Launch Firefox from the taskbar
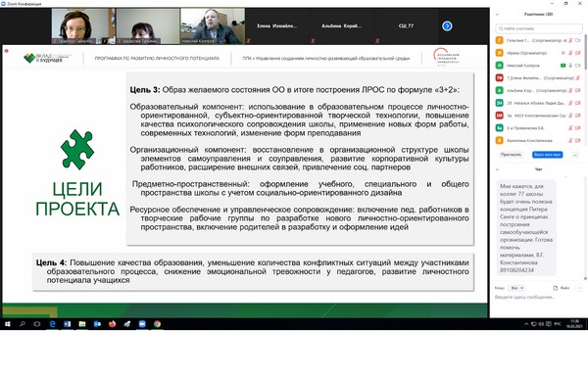 click(x=112, y=324)
